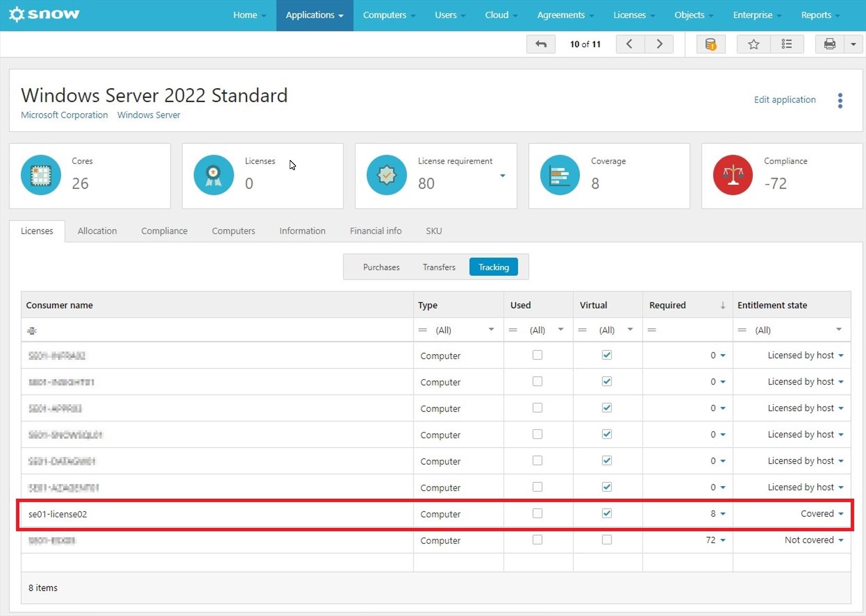The height and width of the screenshot is (616, 866).
Task: Click the back arrow navigation icon
Action: click(x=541, y=44)
